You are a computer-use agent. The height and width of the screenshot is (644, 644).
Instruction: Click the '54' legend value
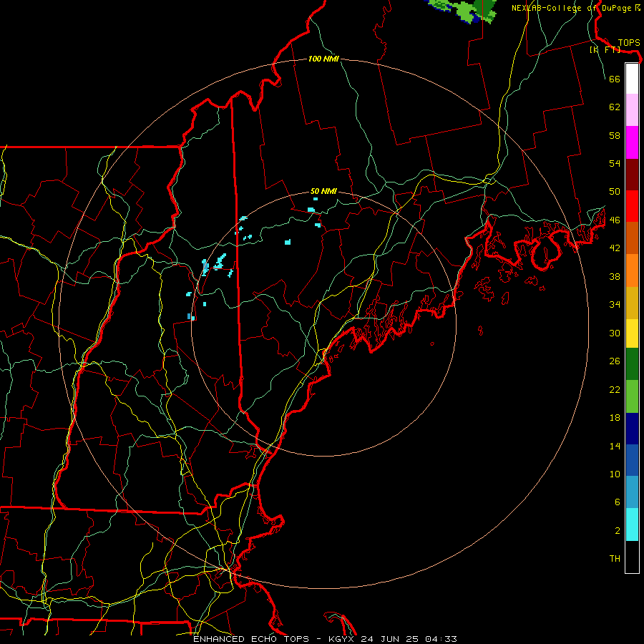(x=615, y=163)
